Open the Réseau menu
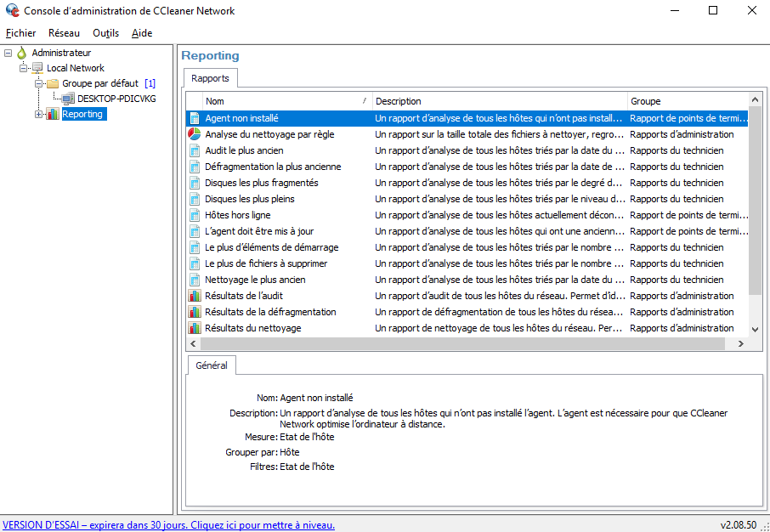This screenshot has height=532, width=770. [64, 33]
